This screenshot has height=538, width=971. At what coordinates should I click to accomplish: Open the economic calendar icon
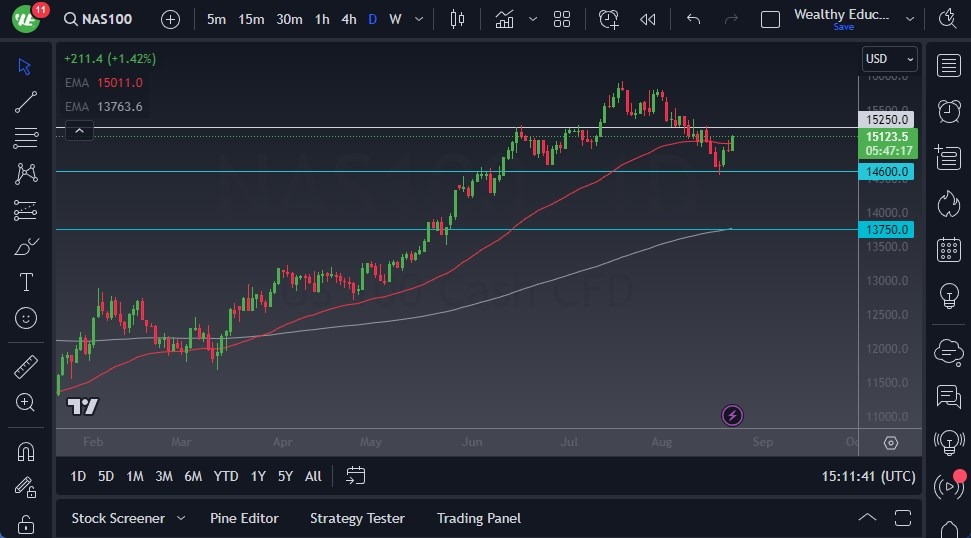[x=948, y=250]
